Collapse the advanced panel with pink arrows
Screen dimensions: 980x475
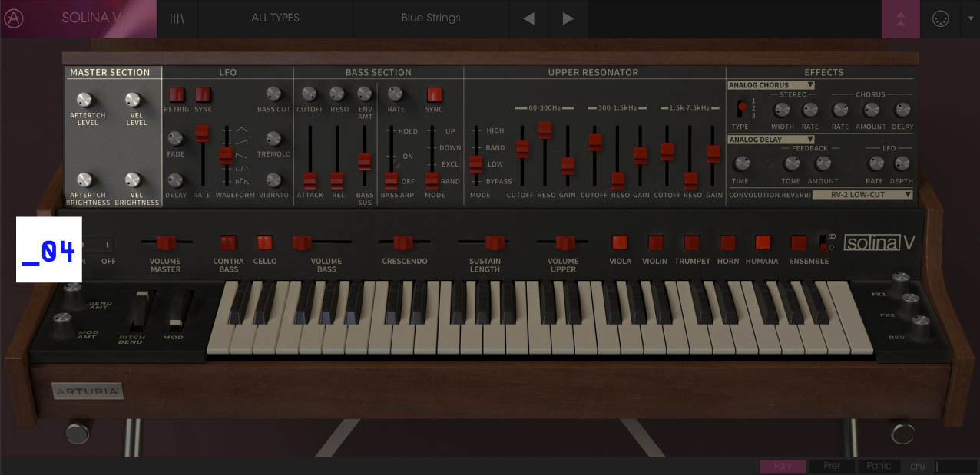(900, 19)
